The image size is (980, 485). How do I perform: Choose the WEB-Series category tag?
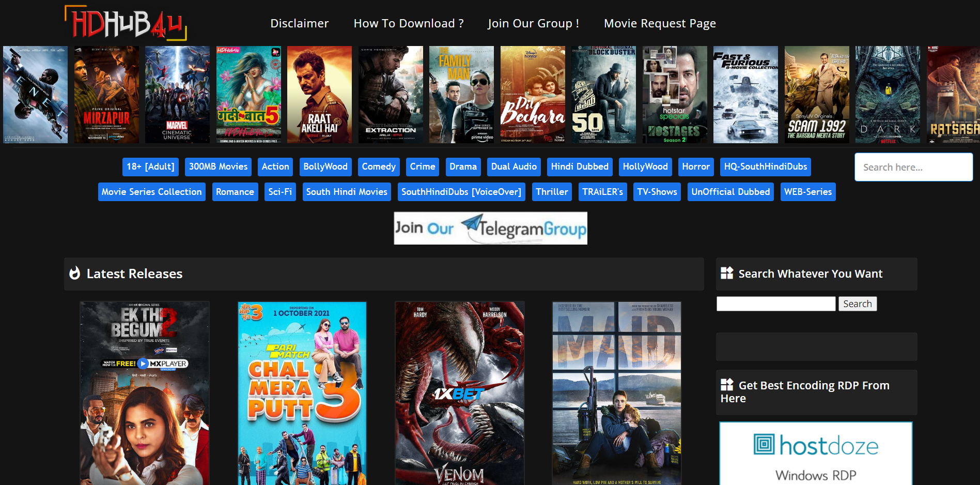[x=807, y=192]
